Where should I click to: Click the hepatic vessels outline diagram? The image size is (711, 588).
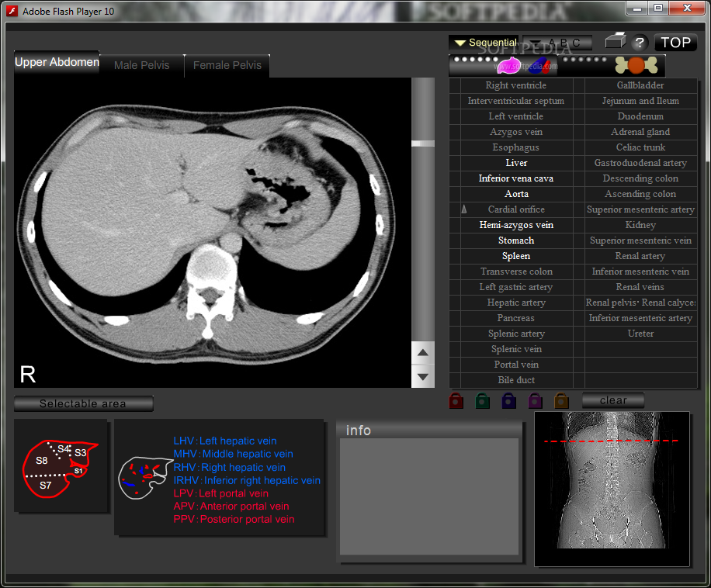point(145,478)
